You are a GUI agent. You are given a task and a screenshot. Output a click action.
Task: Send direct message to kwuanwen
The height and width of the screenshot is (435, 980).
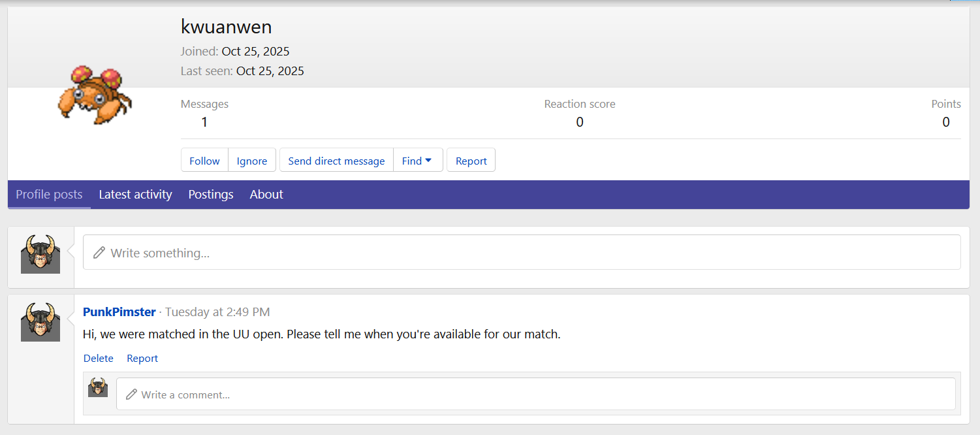(x=336, y=161)
